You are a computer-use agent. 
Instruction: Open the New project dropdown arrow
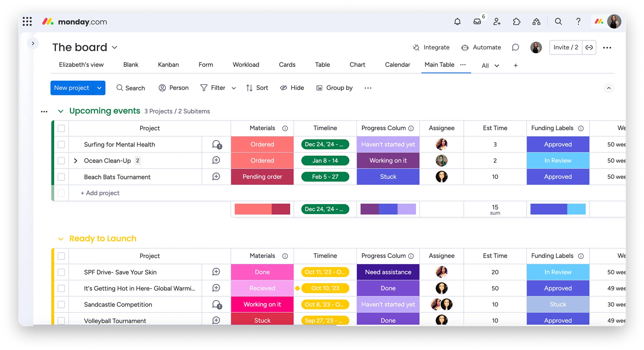pyautogui.click(x=99, y=88)
